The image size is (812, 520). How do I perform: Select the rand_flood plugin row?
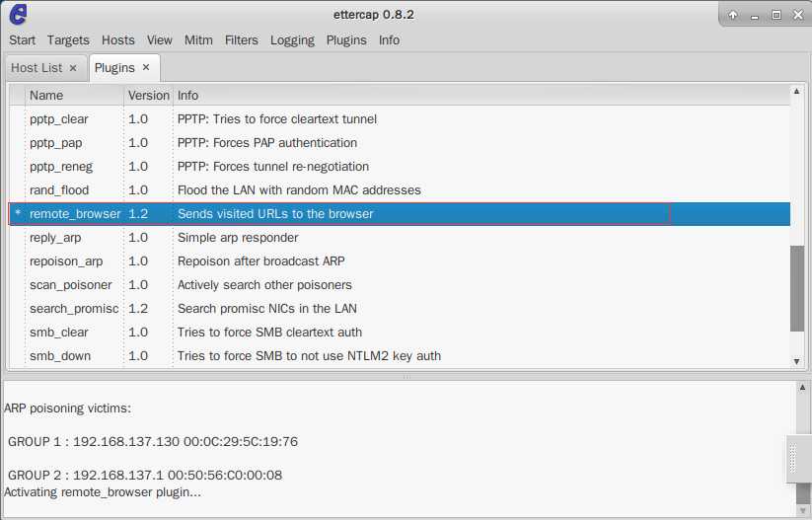(400, 190)
